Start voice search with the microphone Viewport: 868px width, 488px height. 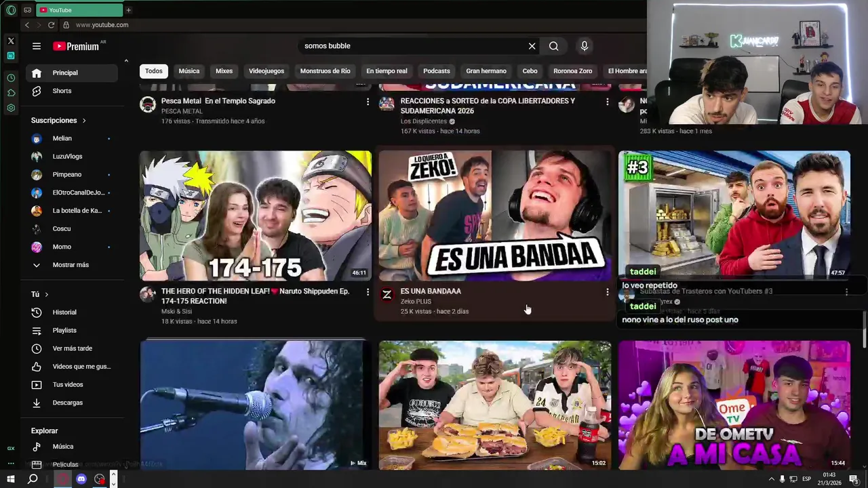click(585, 46)
